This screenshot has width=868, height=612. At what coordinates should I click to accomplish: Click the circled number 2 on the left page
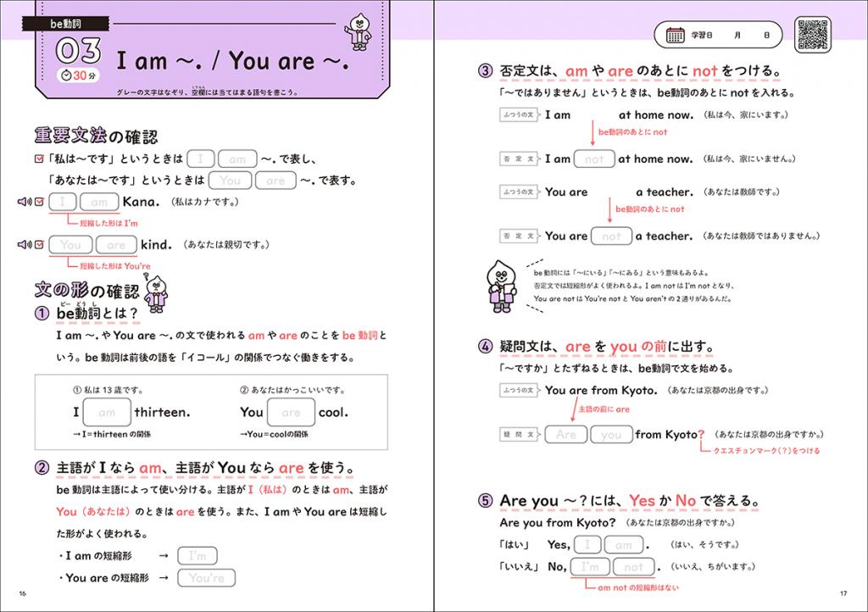pyautogui.click(x=42, y=468)
